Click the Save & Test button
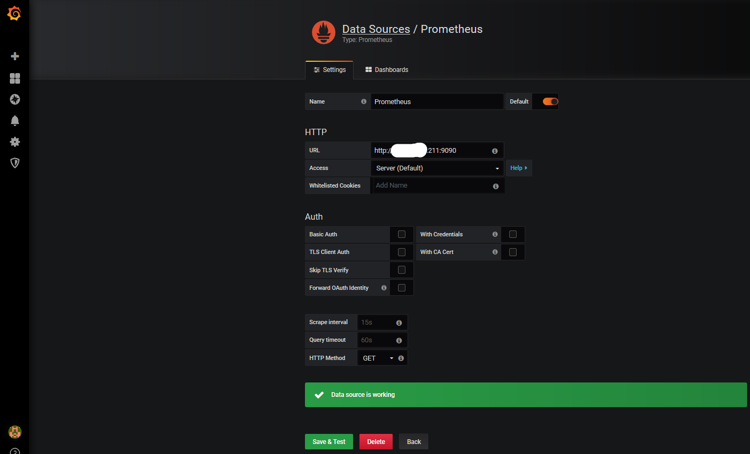 click(x=329, y=442)
